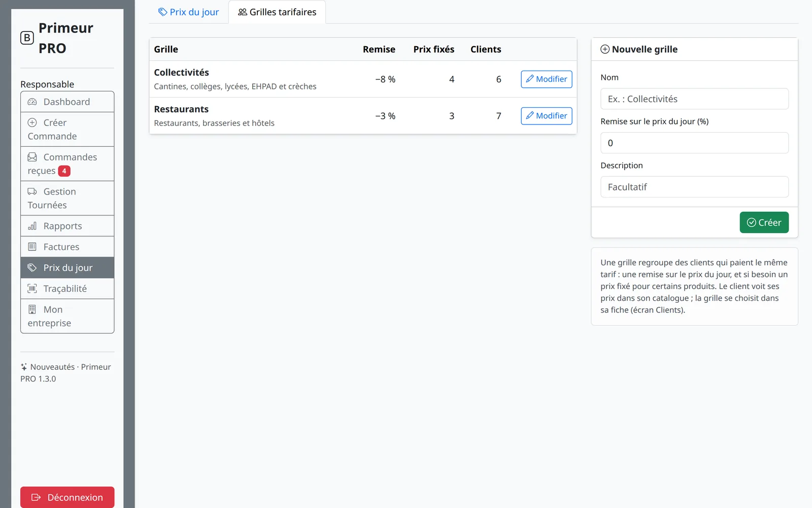Edit the Collectivités grid with Modifier
Screen dimensions: 812x508
point(547,79)
